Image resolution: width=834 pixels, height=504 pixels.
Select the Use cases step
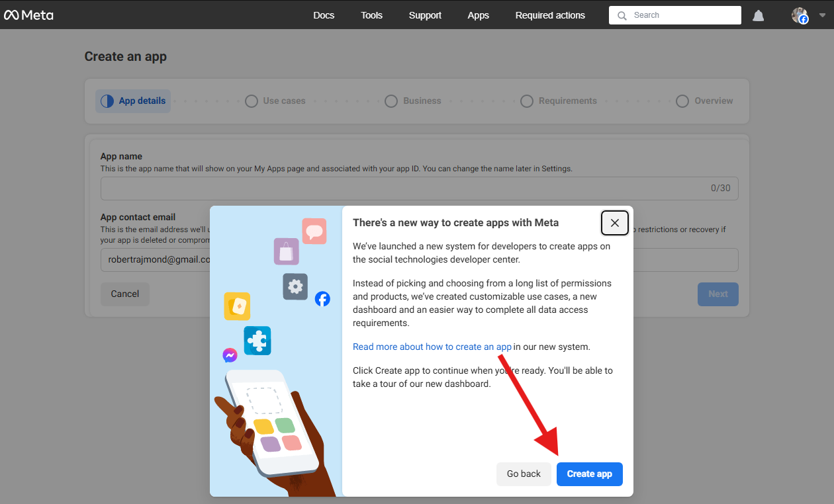tap(275, 101)
